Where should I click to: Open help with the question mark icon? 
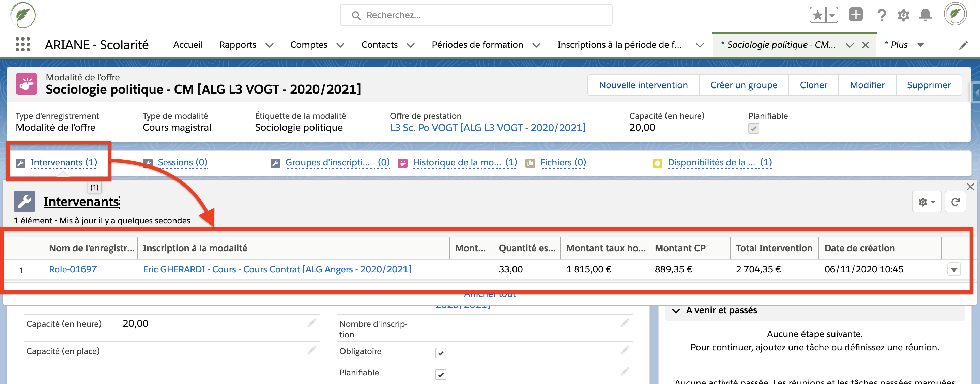882,15
